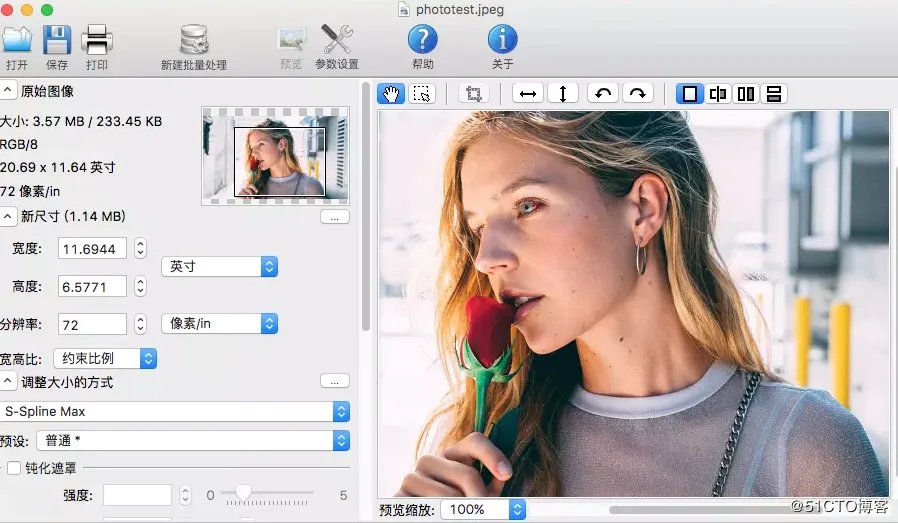Viewport: 898px width, 523px height.
Task: Collapse the 调整大小的方式 section
Action: coord(7,382)
